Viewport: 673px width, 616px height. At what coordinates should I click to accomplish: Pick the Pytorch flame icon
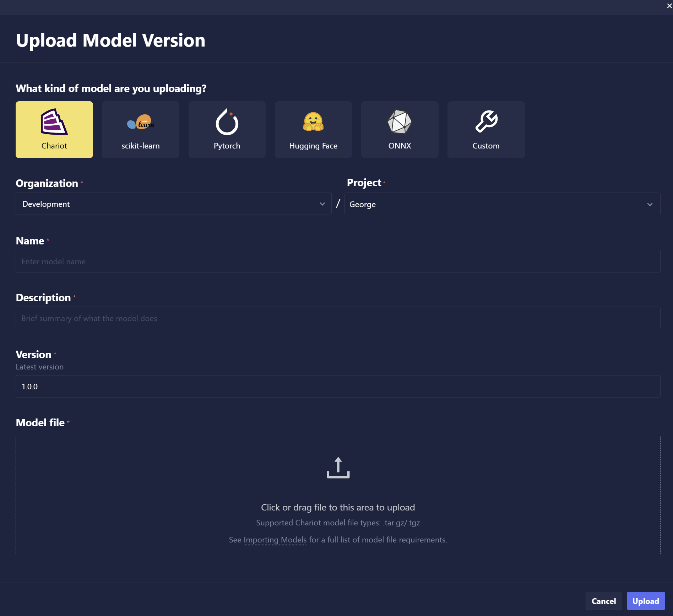227,122
